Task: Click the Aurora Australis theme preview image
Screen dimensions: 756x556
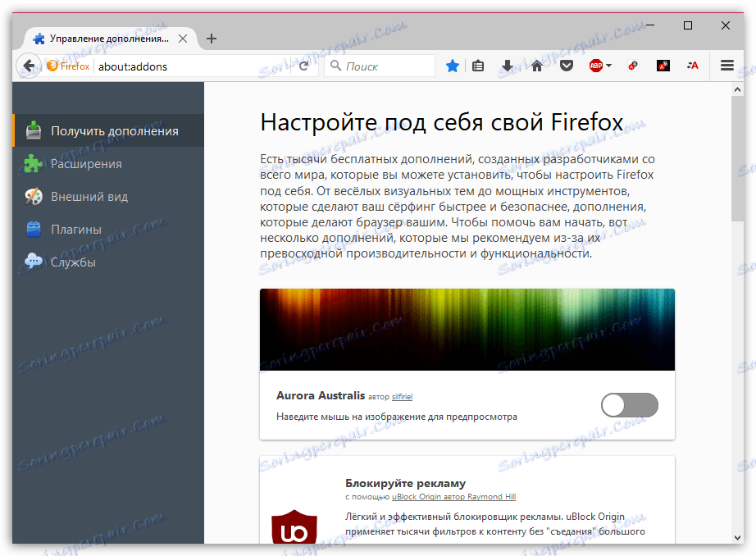Action: [x=467, y=330]
